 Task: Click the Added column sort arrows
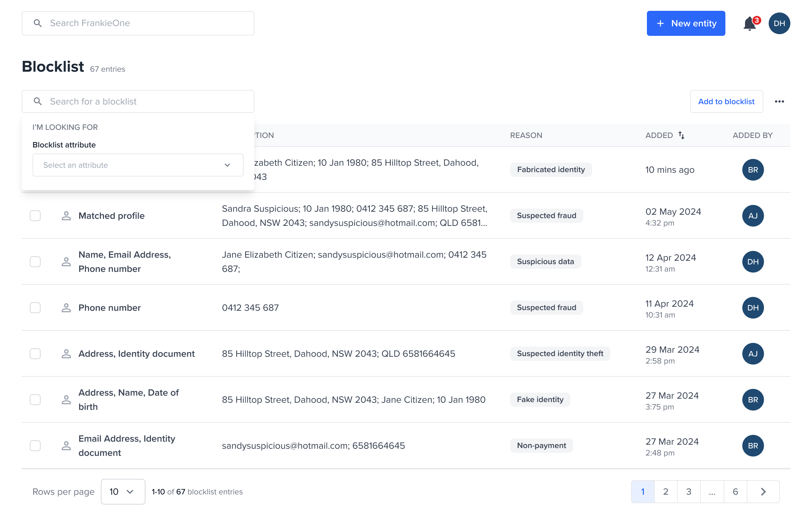(x=681, y=135)
